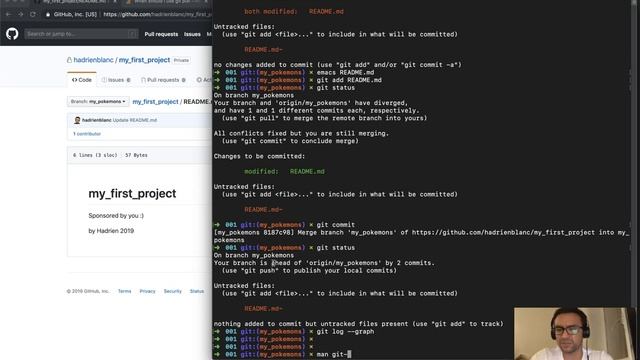
Task: Open the 1 contributor link
Action: pos(87,134)
